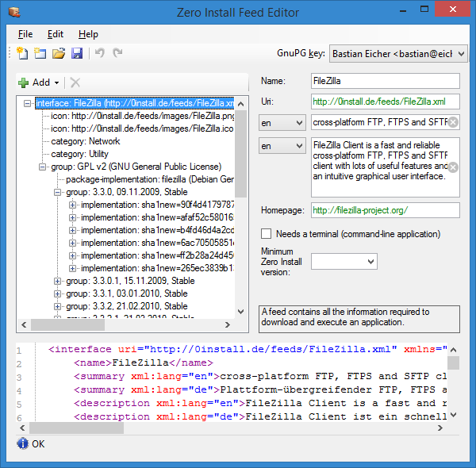Save the feed with the floppy icon

[x=77, y=53]
